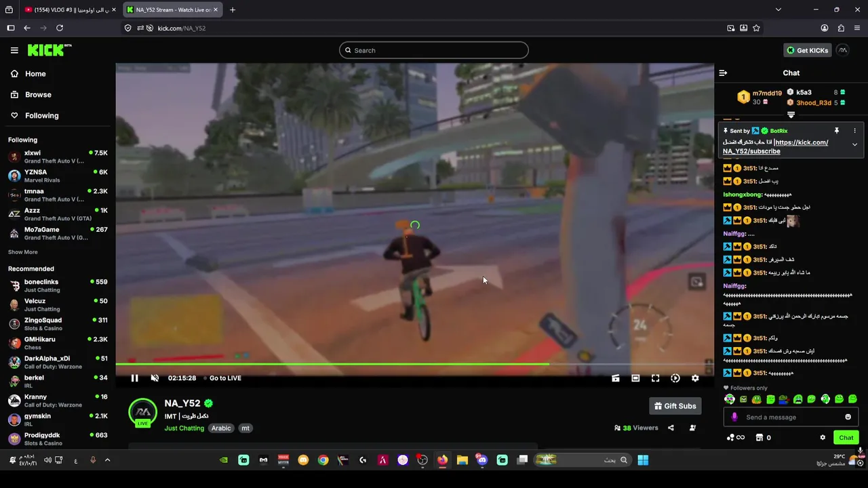Open the browser tab list dropdown
Image resolution: width=868 pixels, height=488 pixels.
pos(778,9)
